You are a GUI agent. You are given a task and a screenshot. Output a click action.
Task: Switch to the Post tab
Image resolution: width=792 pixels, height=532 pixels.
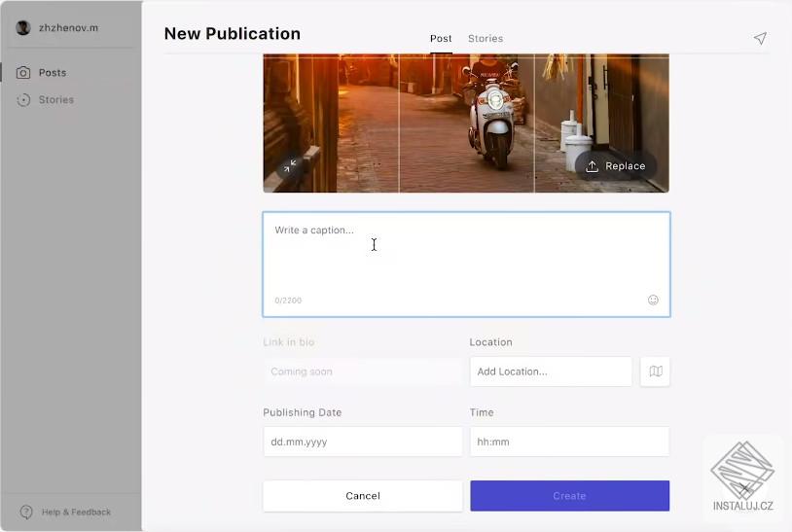tap(441, 38)
